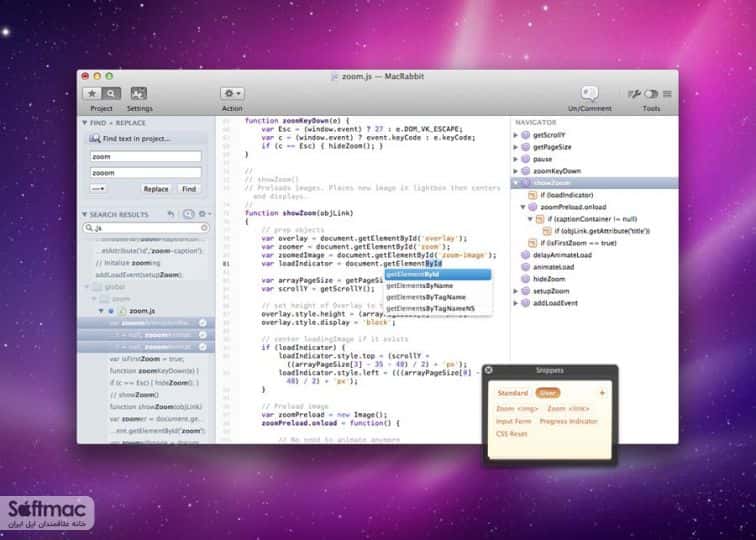Click the list lines icon in toolbar
Image resolution: width=756 pixels, height=540 pixels.
[667, 94]
